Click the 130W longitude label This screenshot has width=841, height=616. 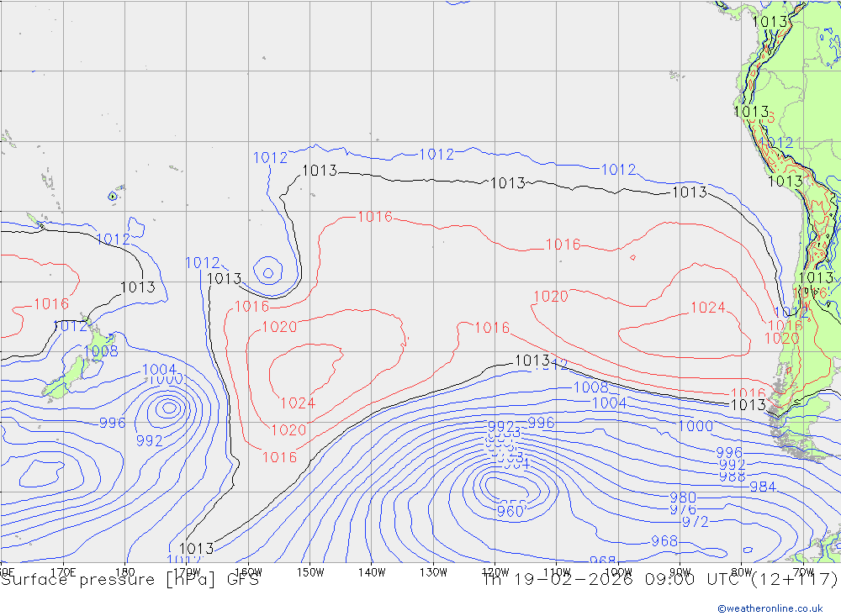coord(433,572)
